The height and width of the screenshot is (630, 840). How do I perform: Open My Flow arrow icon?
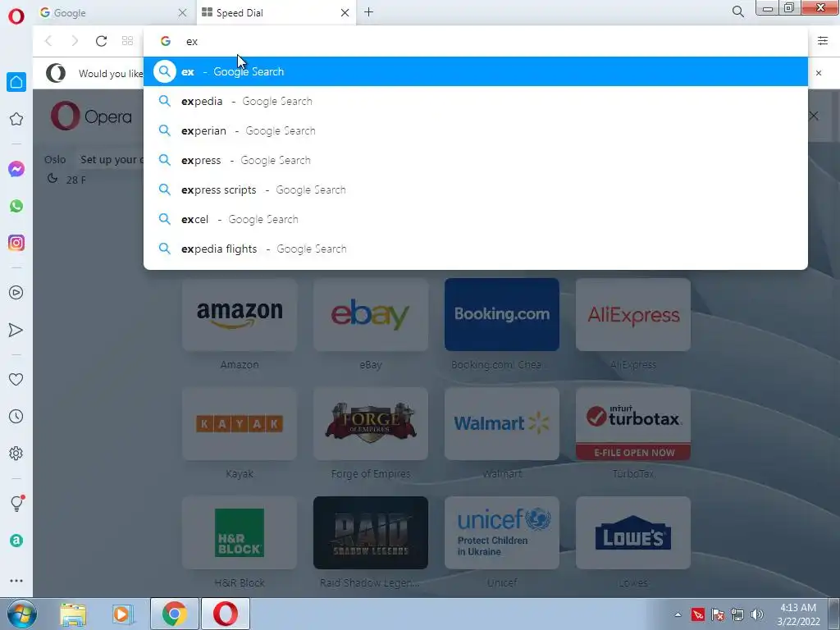[x=16, y=330]
